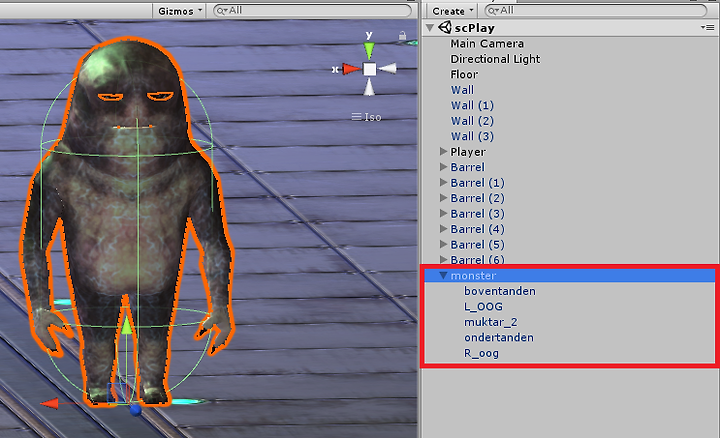Image resolution: width=720 pixels, height=438 pixels.
Task: Select Barrel (5) in hierarchy
Action: 477,245
